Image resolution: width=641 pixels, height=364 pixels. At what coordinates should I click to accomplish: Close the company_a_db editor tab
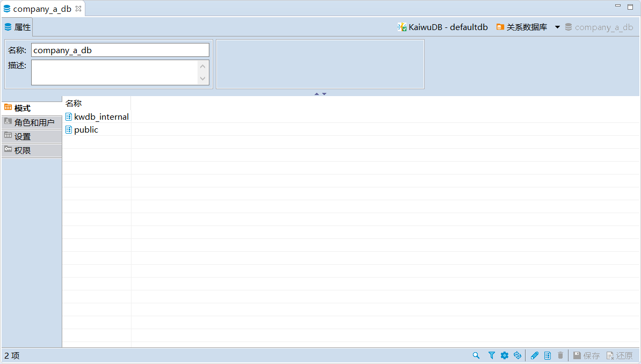(78, 9)
